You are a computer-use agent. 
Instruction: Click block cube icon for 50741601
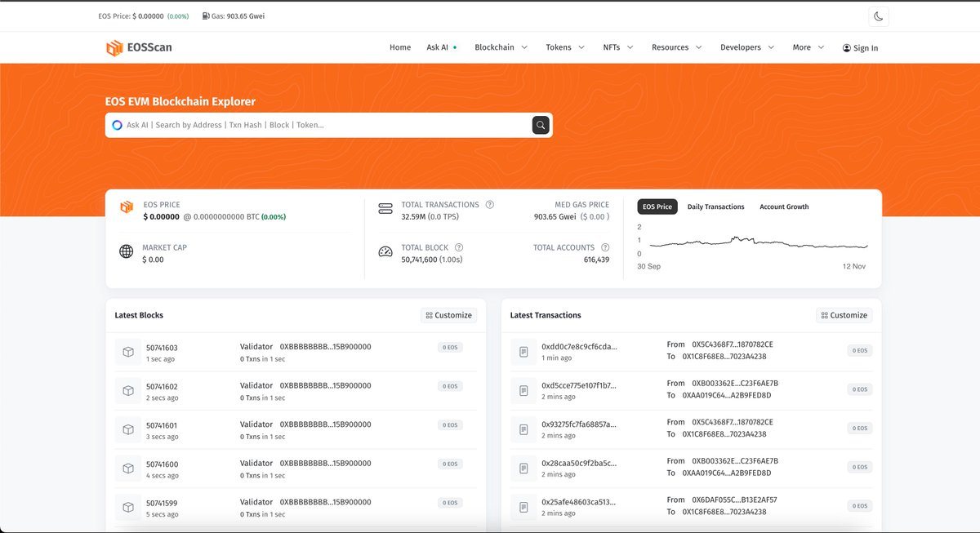click(128, 429)
